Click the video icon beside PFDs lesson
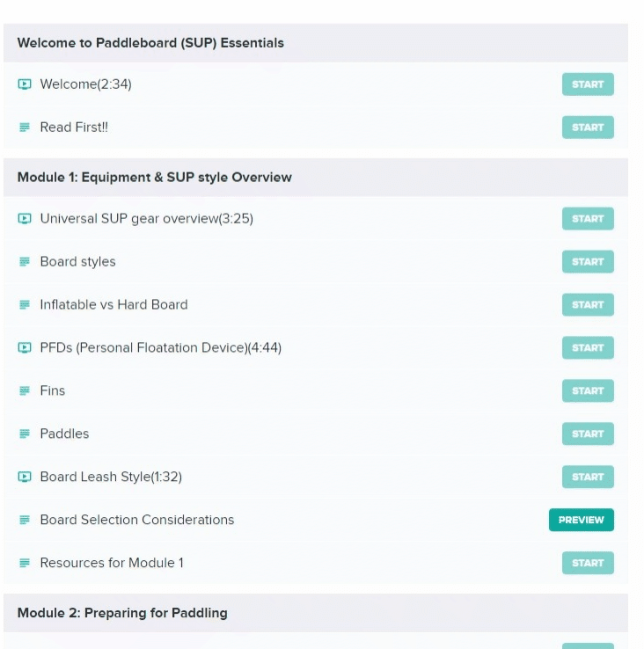 point(25,347)
